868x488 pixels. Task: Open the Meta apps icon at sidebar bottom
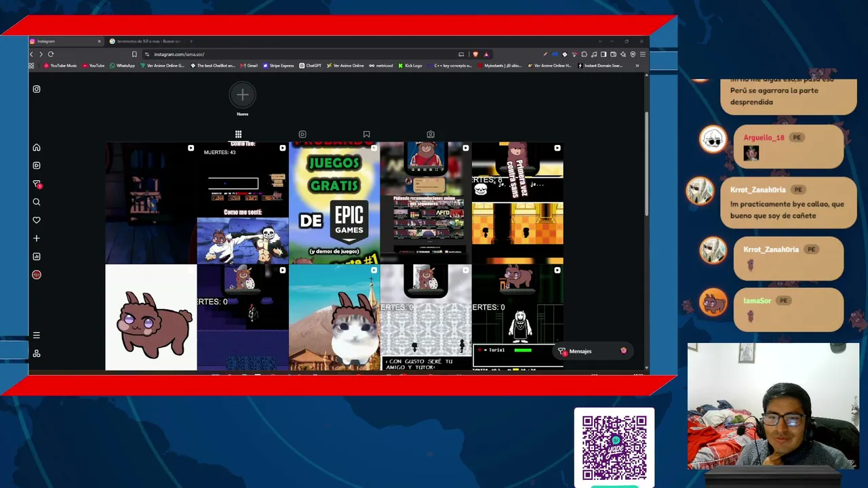(x=37, y=353)
